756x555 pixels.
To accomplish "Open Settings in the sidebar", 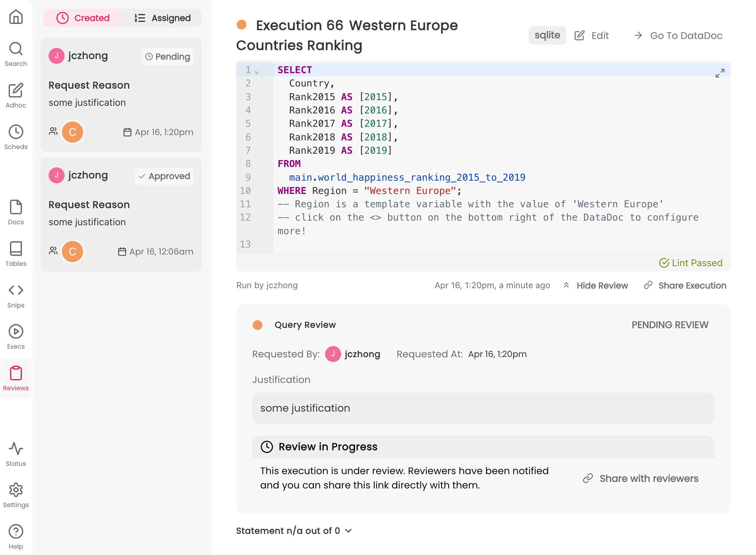I will click(x=16, y=495).
